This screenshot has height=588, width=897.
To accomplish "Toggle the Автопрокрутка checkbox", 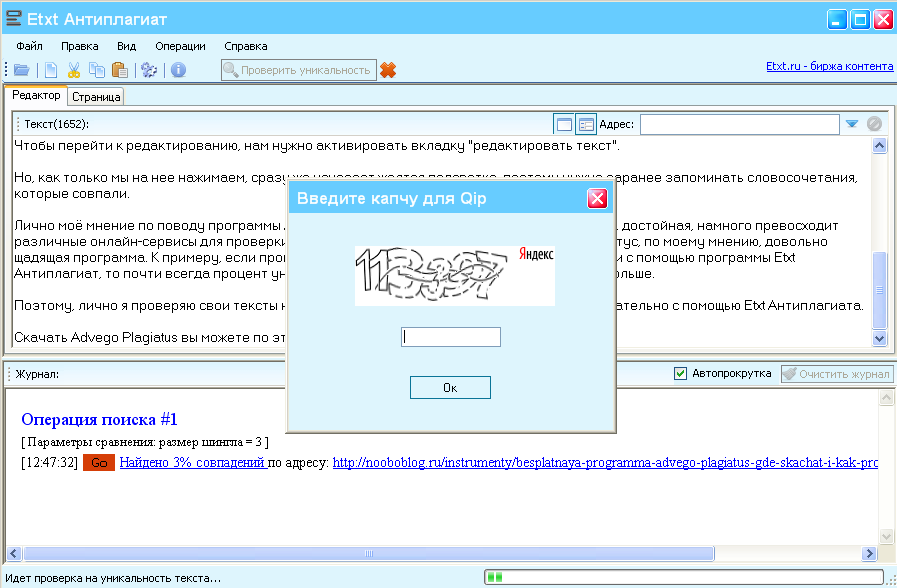I will click(x=681, y=373).
